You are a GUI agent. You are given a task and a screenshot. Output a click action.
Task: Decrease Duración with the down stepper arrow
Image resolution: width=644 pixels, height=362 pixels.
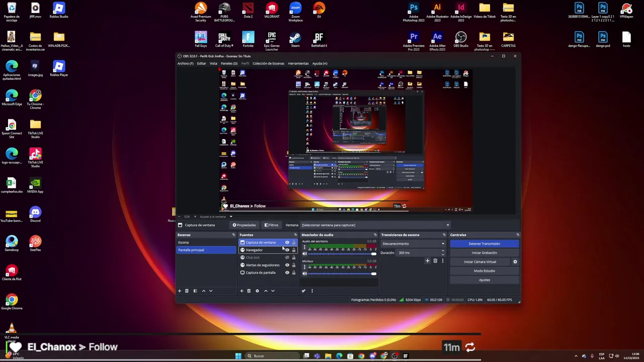click(x=443, y=254)
